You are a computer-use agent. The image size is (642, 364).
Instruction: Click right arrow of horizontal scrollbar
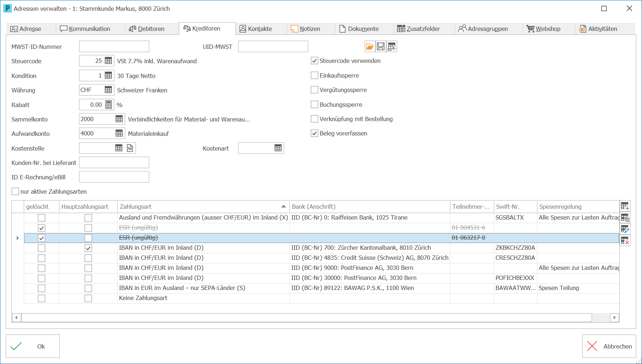615,318
